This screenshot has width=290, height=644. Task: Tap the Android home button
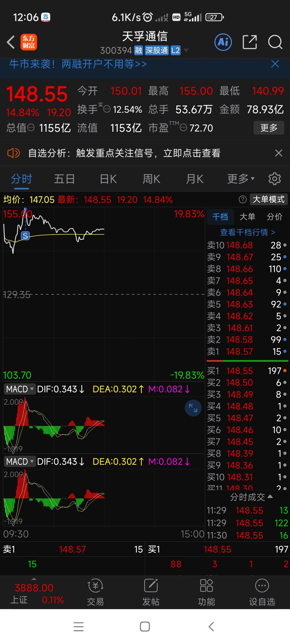145,627
